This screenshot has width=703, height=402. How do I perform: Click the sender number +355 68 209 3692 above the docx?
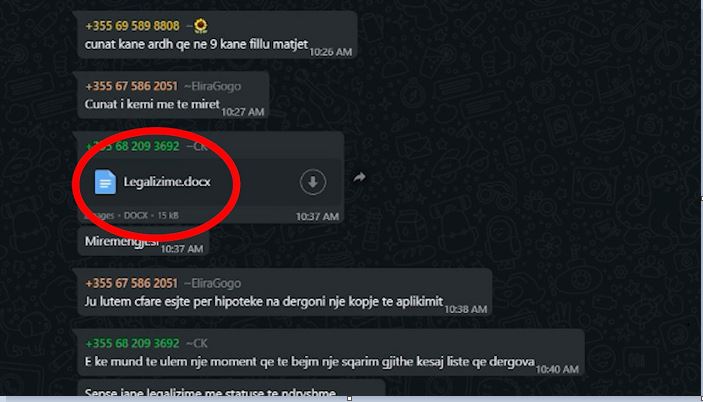pyautogui.click(x=132, y=146)
